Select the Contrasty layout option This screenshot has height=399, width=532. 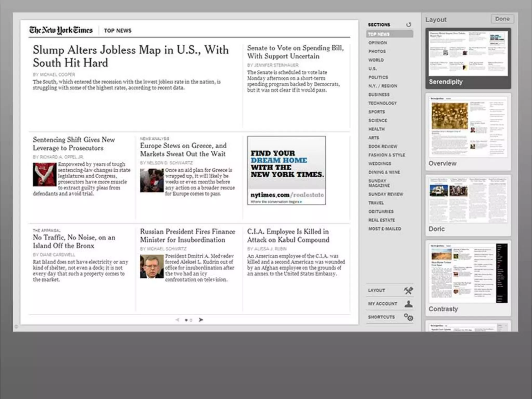coord(468,273)
